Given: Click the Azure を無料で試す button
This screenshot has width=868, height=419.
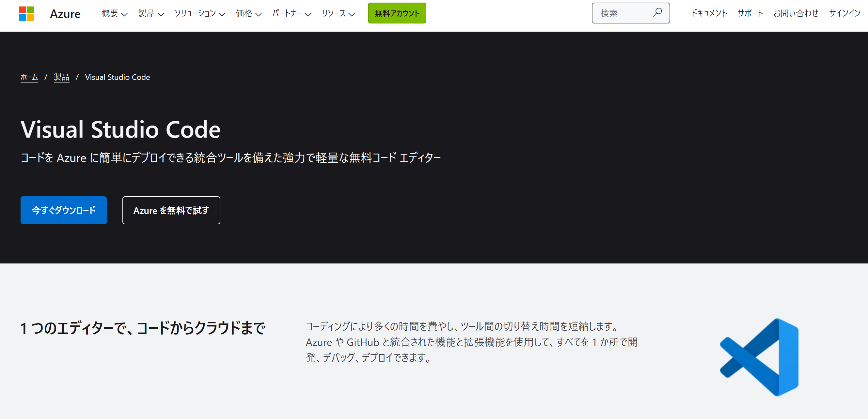Looking at the screenshot, I should [x=171, y=210].
